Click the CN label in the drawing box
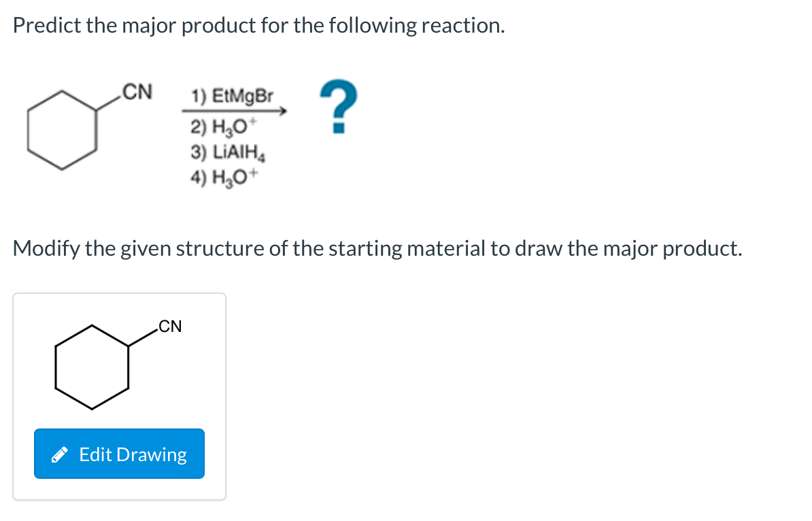812x521 pixels. click(x=170, y=326)
